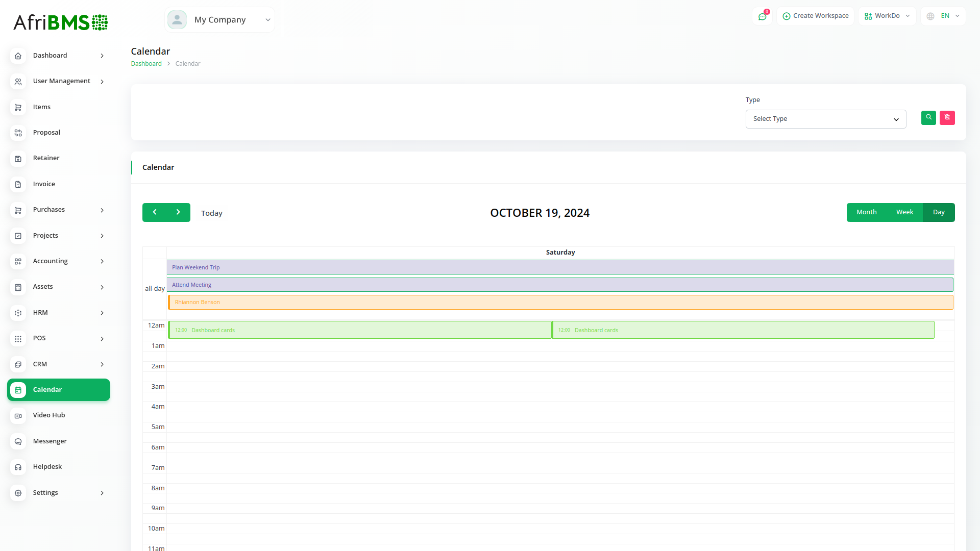980x551 pixels.
Task: Expand the Projects submenu chevron
Action: click(102, 236)
